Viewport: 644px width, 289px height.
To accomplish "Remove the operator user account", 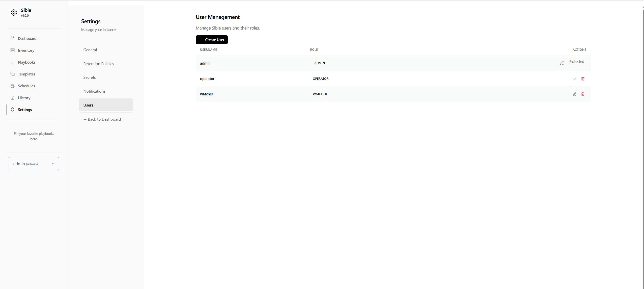I will tap(583, 78).
